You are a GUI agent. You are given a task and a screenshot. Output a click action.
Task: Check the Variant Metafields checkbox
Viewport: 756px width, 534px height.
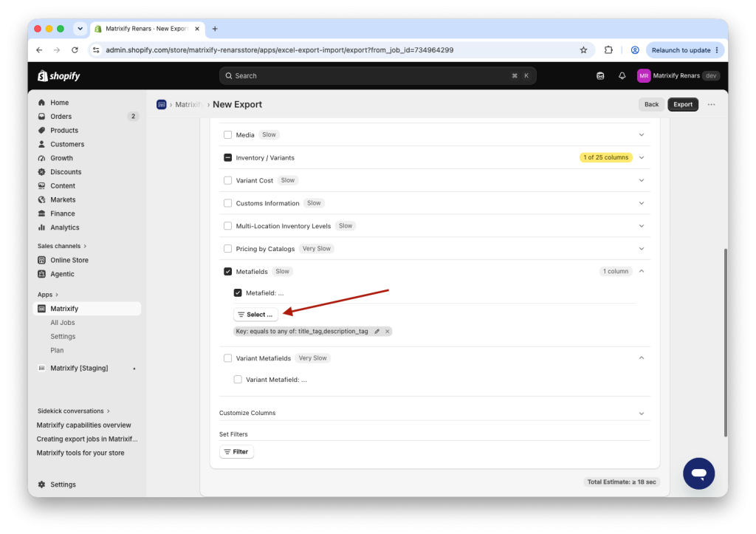[227, 358]
